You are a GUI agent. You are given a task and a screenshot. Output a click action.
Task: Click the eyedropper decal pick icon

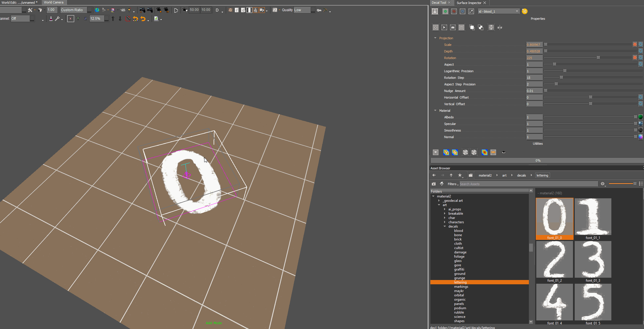click(471, 11)
